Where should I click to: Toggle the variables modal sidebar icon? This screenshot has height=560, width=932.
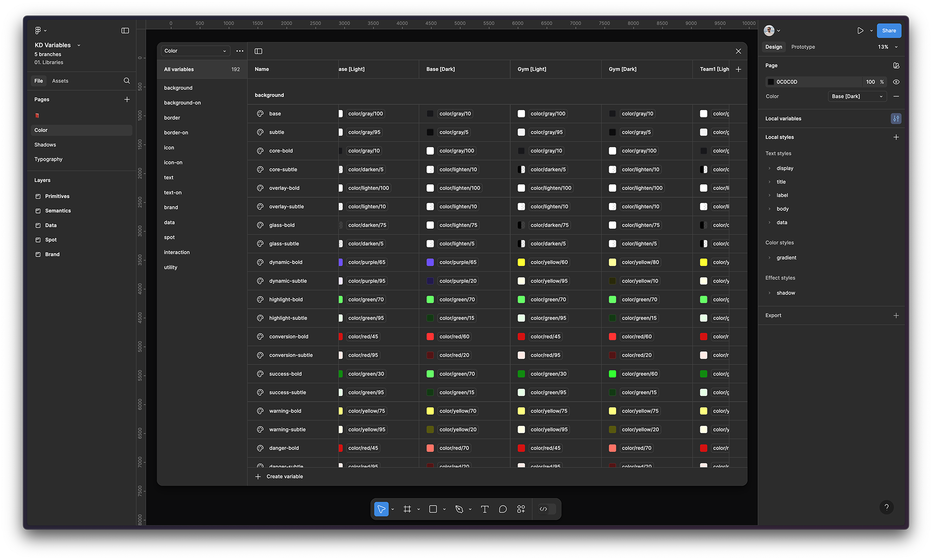258,51
